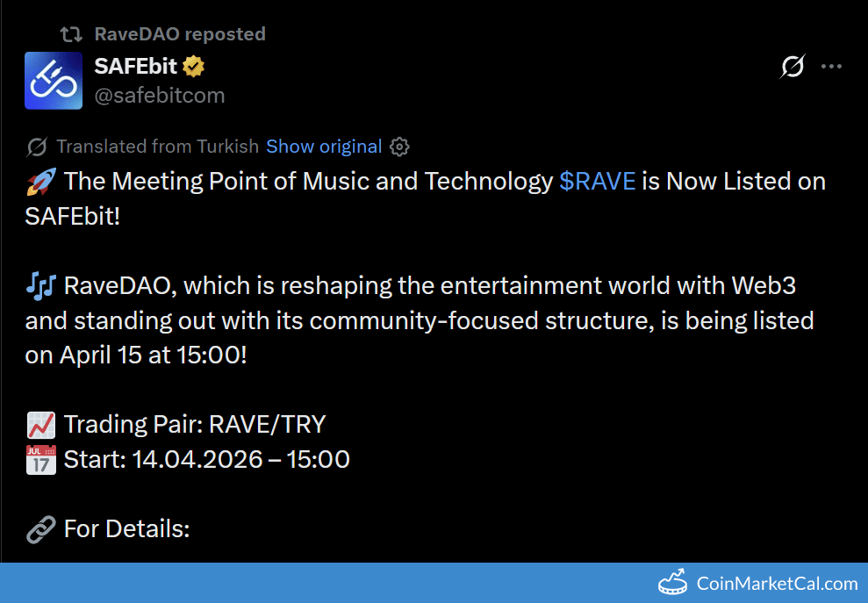Click the repost arrows icon
The image size is (868, 603).
[71, 34]
